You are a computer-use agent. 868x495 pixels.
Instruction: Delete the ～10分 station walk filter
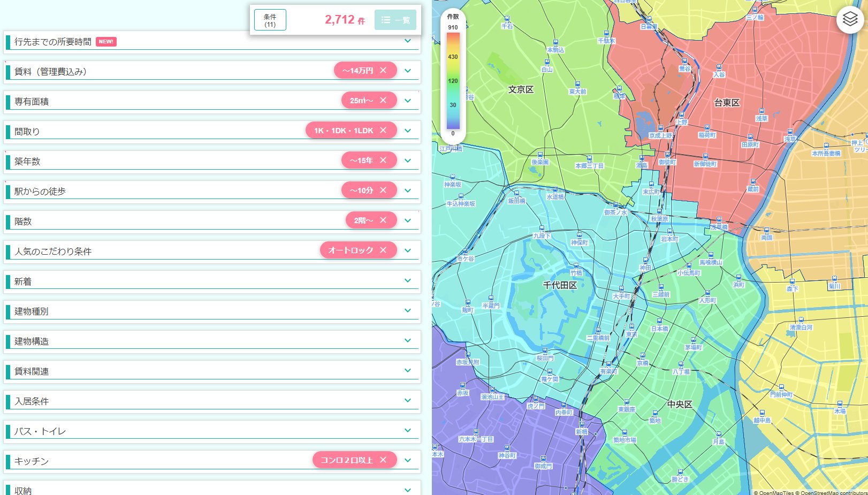(x=383, y=191)
